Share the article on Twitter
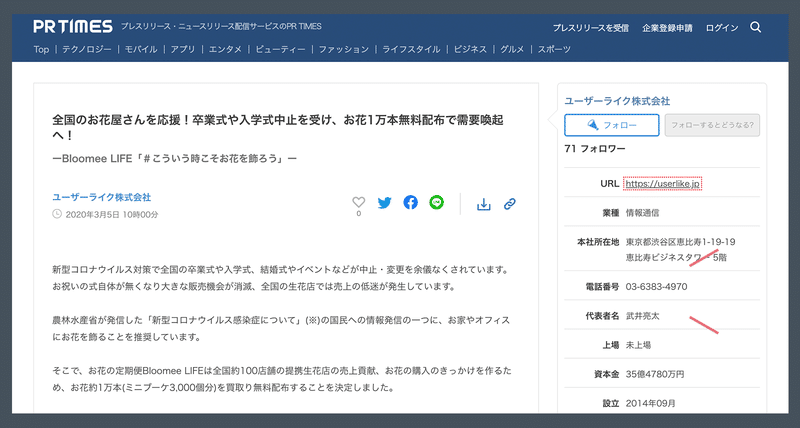The width and height of the screenshot is (800, 428). pos(385,203)
